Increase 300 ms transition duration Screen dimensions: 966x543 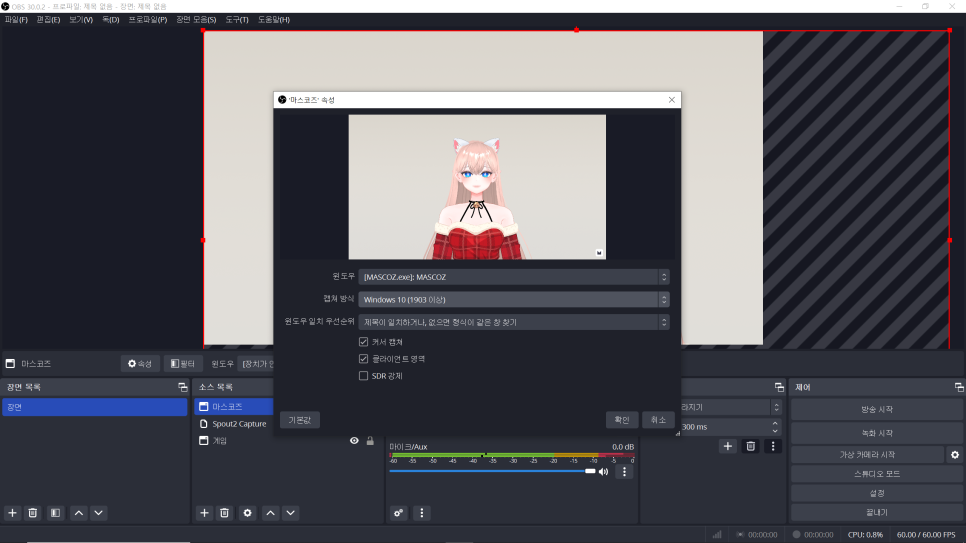click(775, 423)
